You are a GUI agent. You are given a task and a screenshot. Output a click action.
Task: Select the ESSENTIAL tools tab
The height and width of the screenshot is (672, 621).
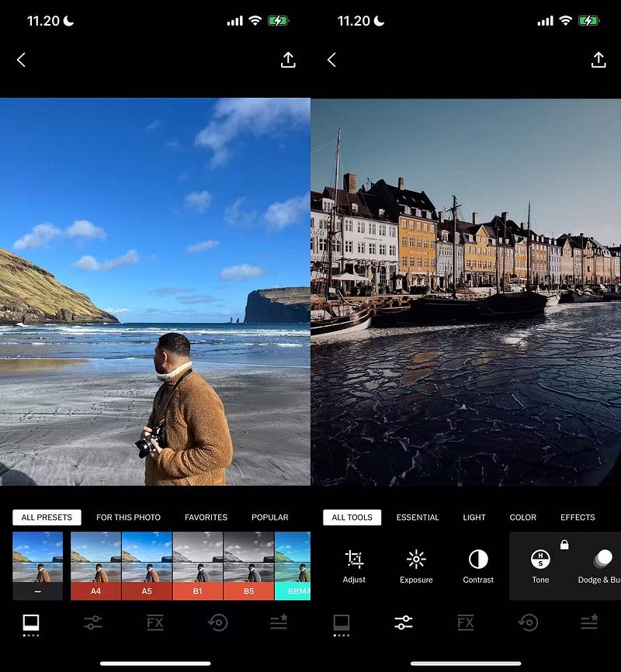point(418,518)
